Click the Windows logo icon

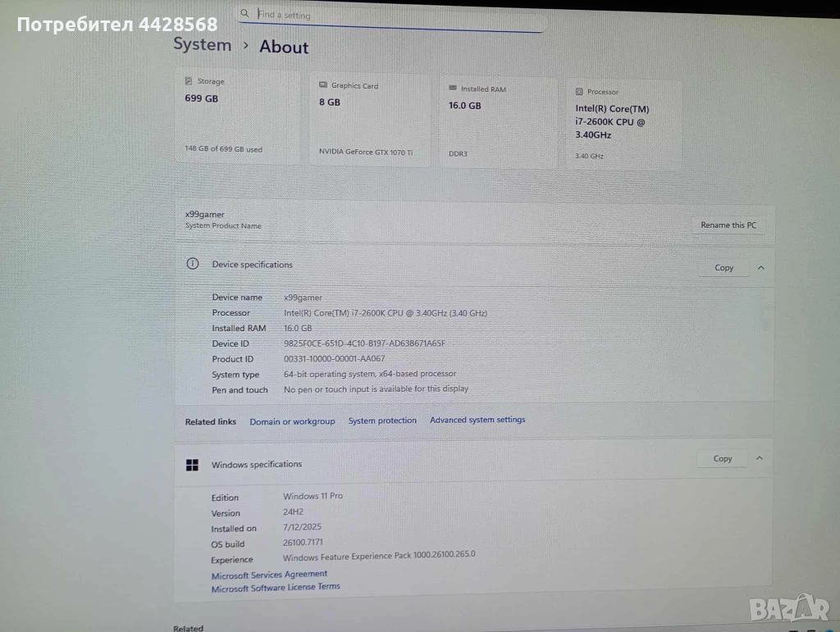pos(192,465)
